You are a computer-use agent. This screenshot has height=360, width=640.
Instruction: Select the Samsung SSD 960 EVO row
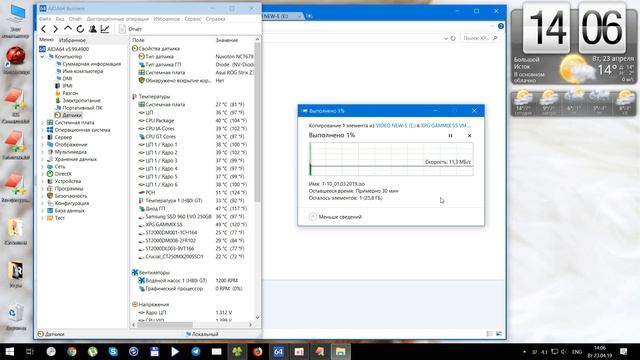pos(192,216)
